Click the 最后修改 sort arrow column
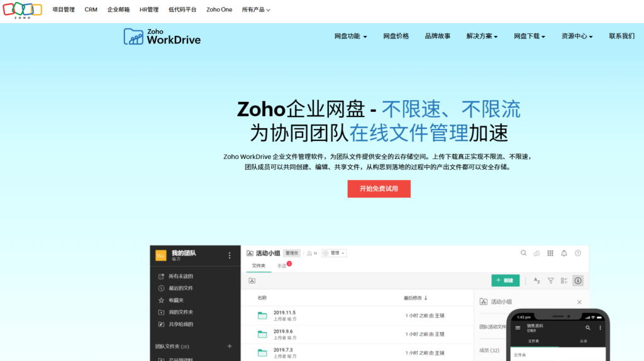The height and width of the screenshot is (361, 644). pos(416,297)
